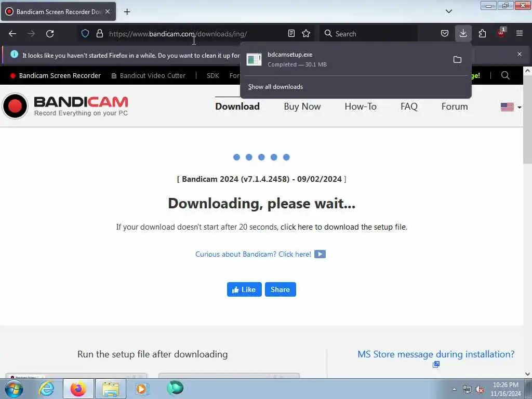Open the Firefox hamburger menu

[x=520, y=33]
